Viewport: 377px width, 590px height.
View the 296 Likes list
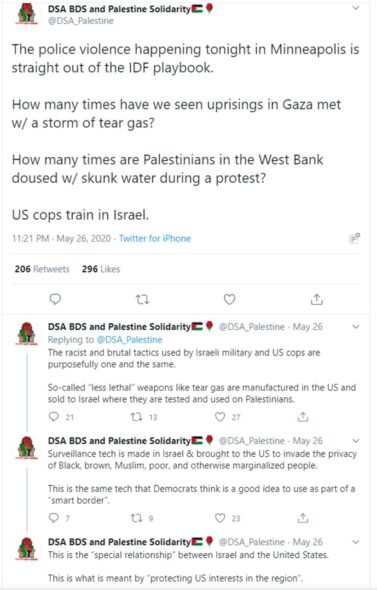point(101,269)
